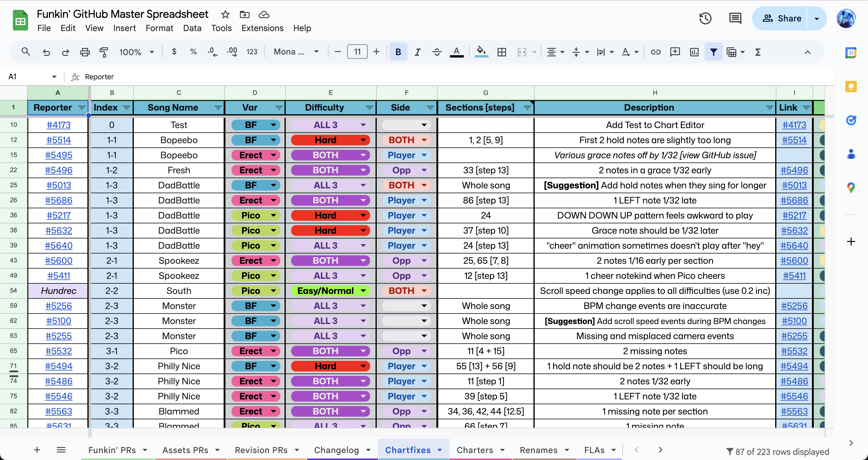This screenshot has width=868, height=460.
Task: Toggle bold formatting button
Action: point(398,52)
